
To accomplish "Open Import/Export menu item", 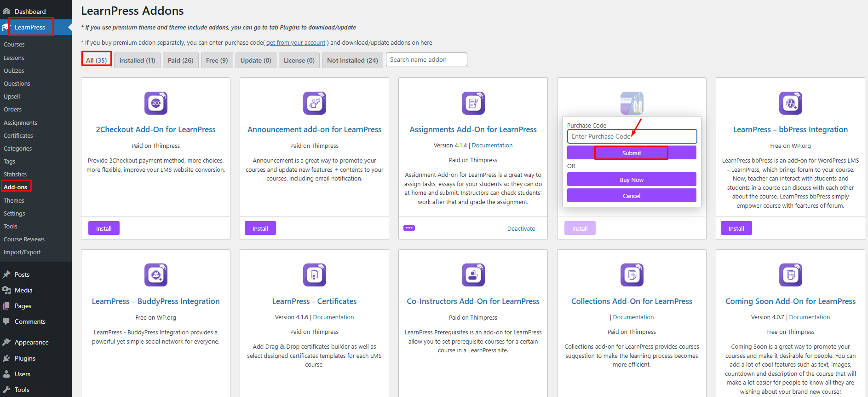I will point(22,252).
